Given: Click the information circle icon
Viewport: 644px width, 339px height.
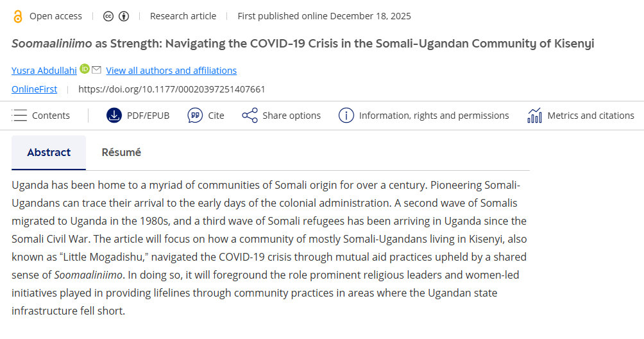Looking at the screenshot, I should pos(346,116).
